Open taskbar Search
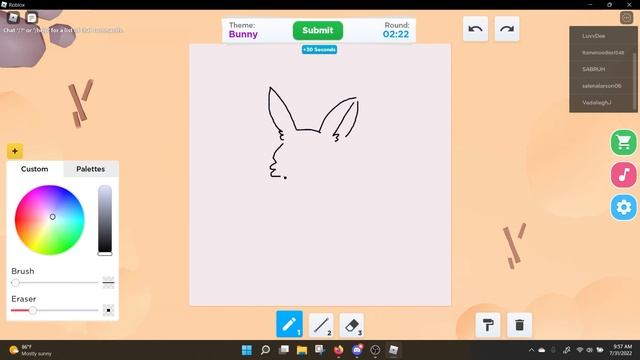 click(x=265, y=350)
